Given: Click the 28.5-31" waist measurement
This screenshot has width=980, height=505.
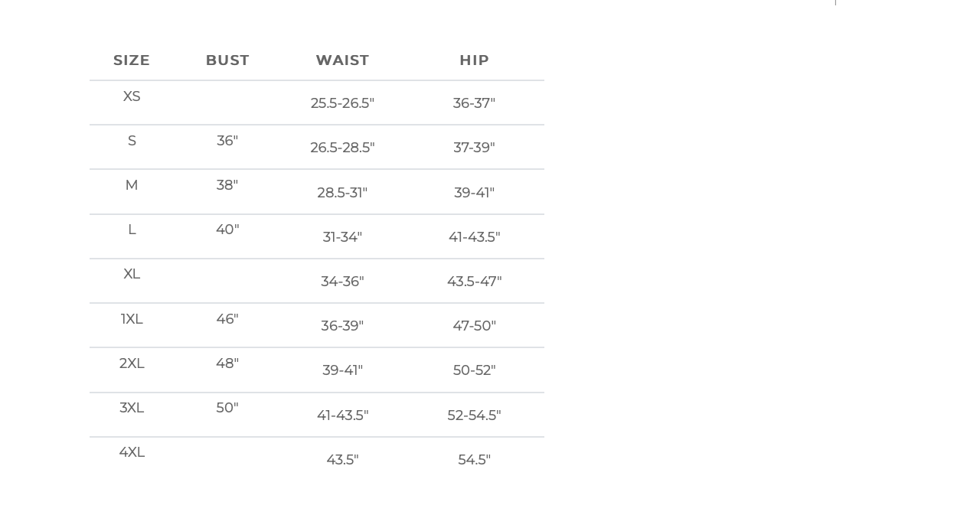Looking at the screenshot, I should click(342, 193).
